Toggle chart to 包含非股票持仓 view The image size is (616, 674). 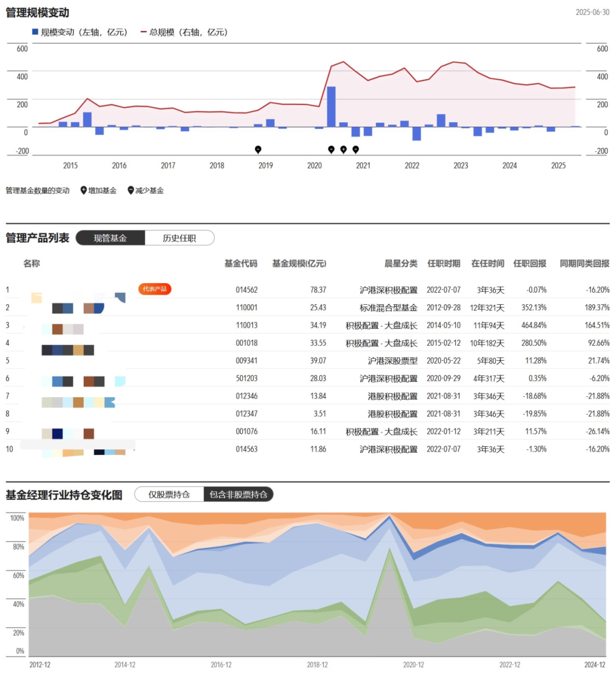pos(238,494)
